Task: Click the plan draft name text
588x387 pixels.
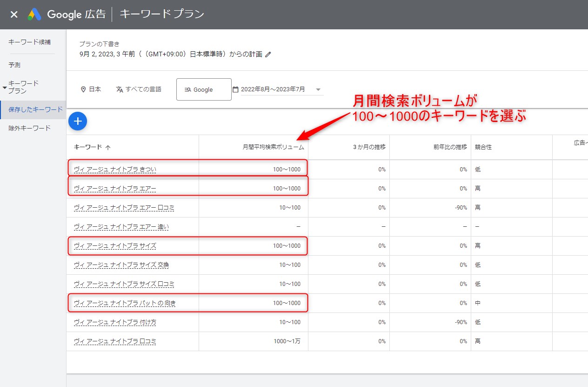Action: click(171, 54)
